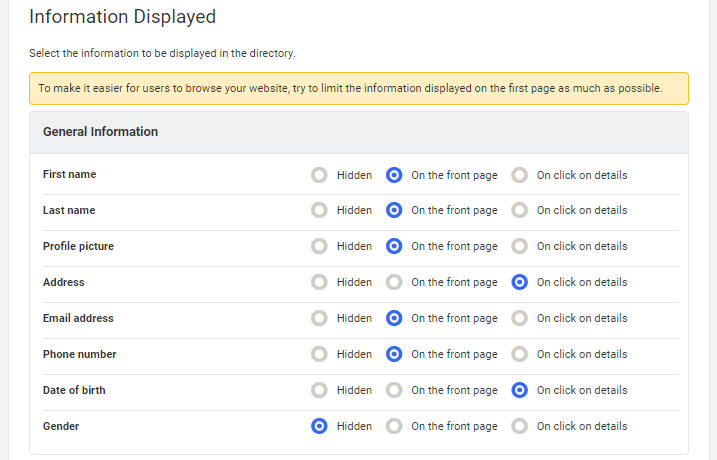
Task: Show Address on the front page
Action: [394, 283]
